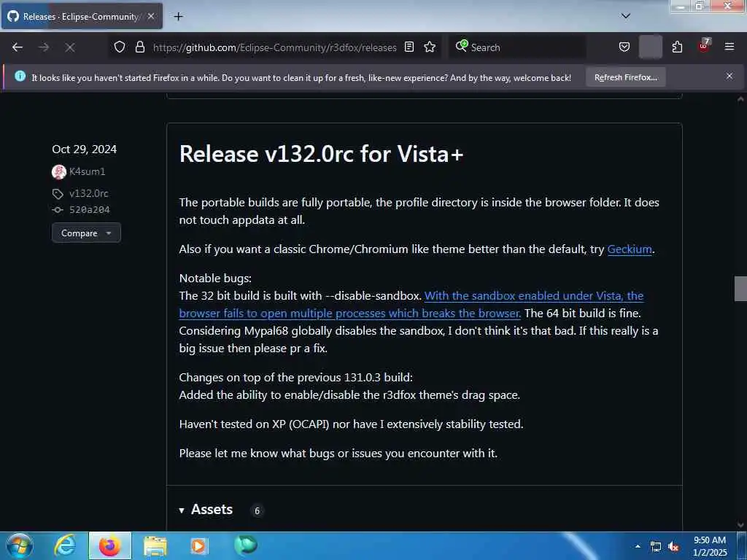Open the Firefox hamburger application menu

tap(729, 47)
